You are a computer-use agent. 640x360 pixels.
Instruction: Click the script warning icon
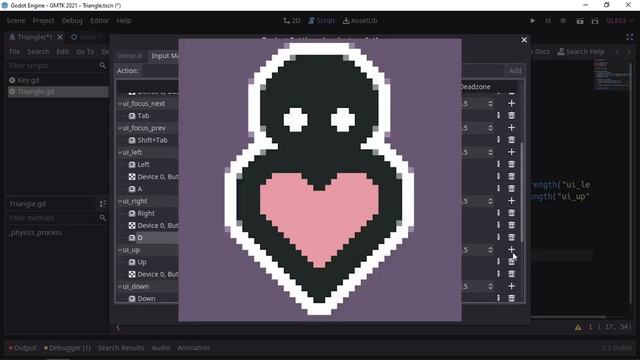578,327
